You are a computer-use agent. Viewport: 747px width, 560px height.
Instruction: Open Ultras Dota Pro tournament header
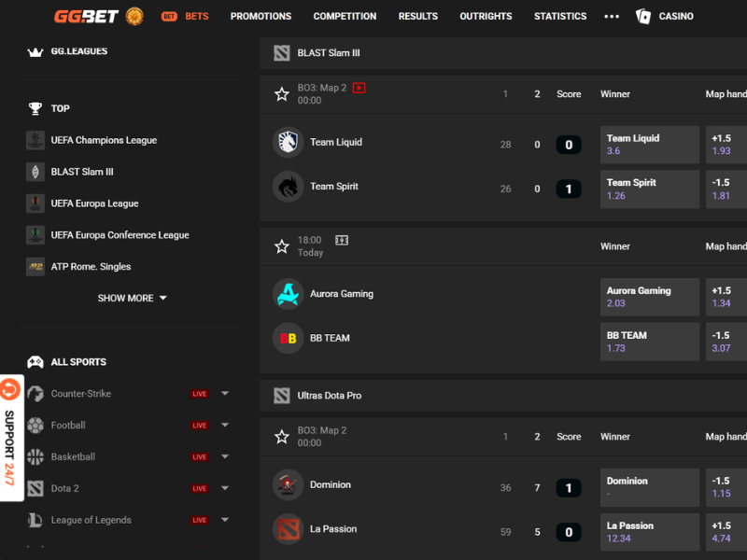[x=503, y=396]
